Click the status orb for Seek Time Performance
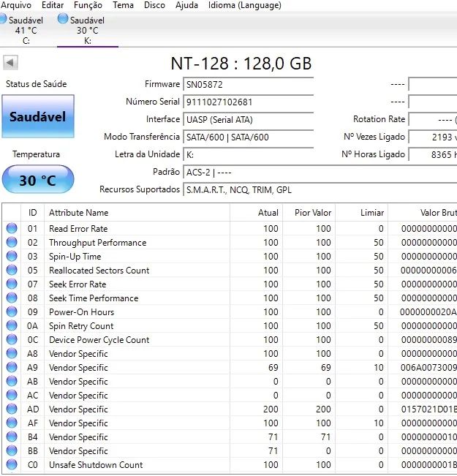457x476 pixels. pyautogui.click(x=12, y=298)
